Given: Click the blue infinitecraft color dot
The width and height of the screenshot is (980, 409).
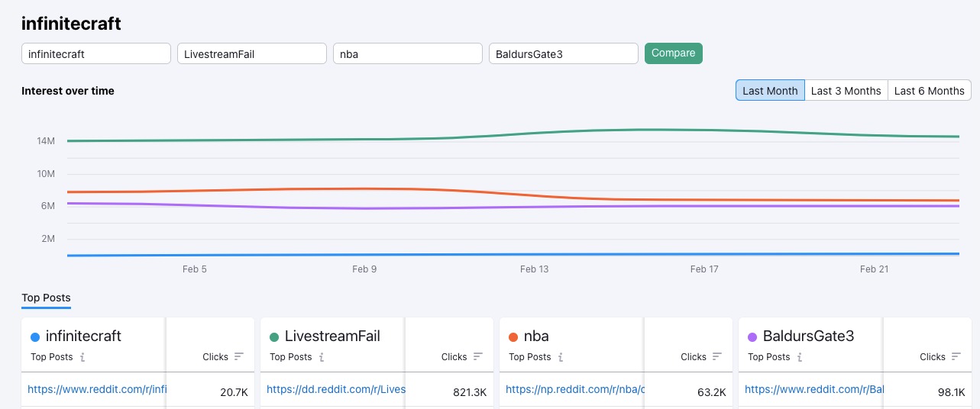Looking at the screenshot, I should click(35, 337).
